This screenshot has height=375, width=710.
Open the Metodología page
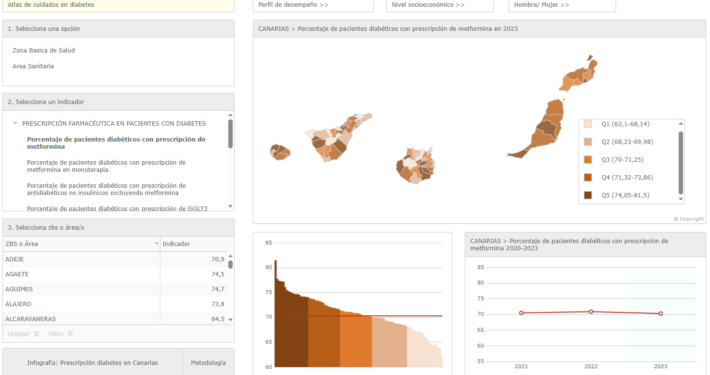(208, 363)
